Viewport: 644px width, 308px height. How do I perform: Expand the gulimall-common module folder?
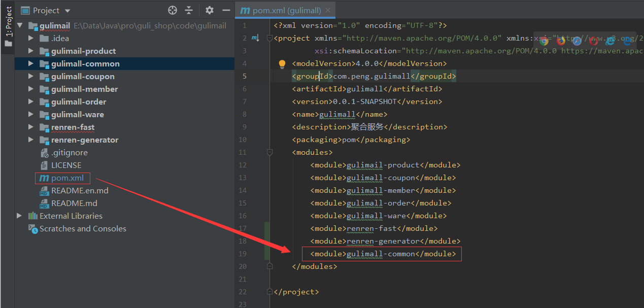[x=31, y=63]
